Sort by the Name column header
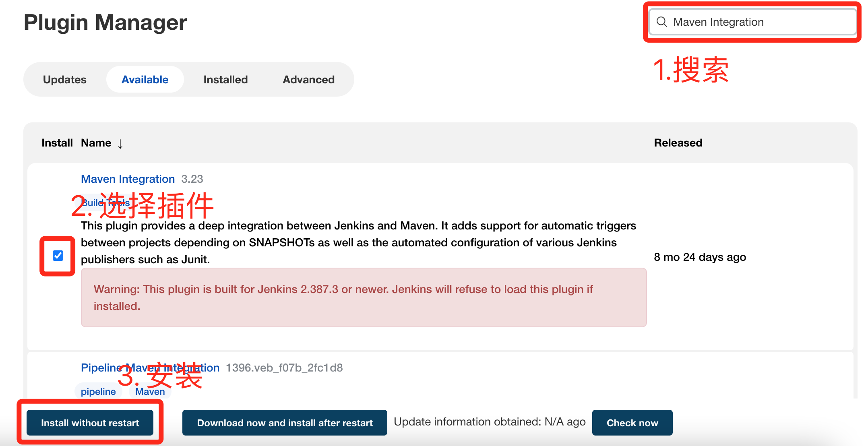868x446 pixels. 96,143
